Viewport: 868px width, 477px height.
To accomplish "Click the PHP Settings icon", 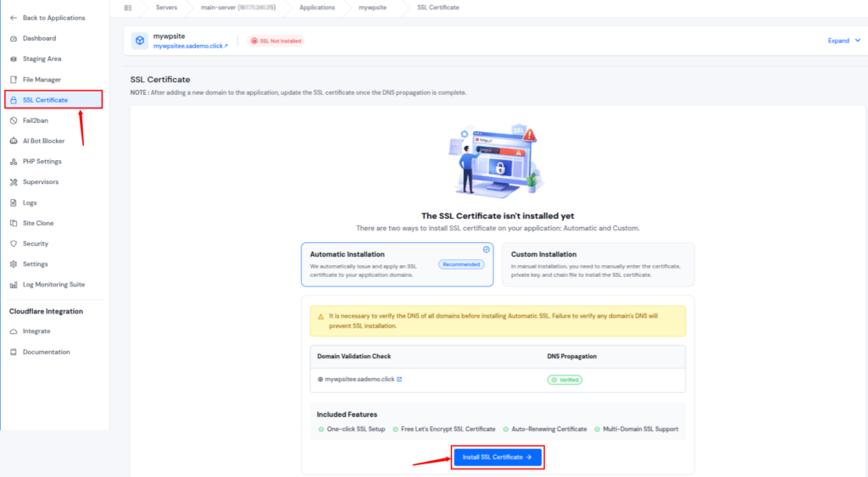I will [x=14, y=162].
